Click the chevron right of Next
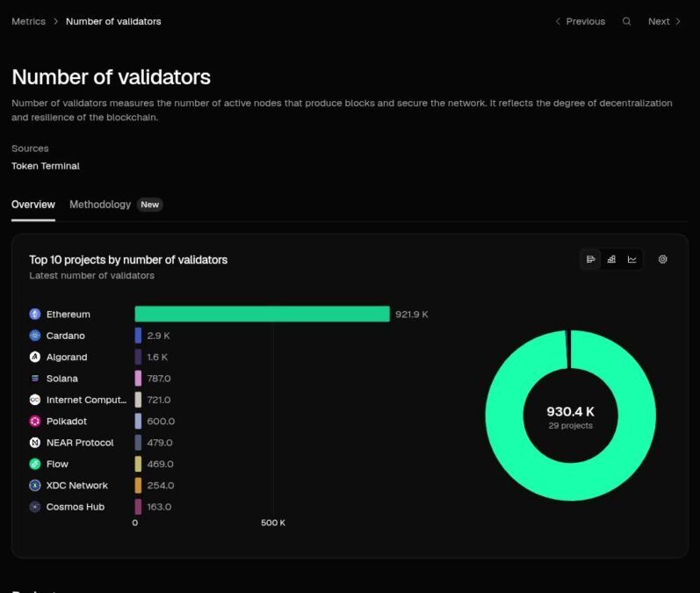The image size is (700, 593). [x=678, y=21]
